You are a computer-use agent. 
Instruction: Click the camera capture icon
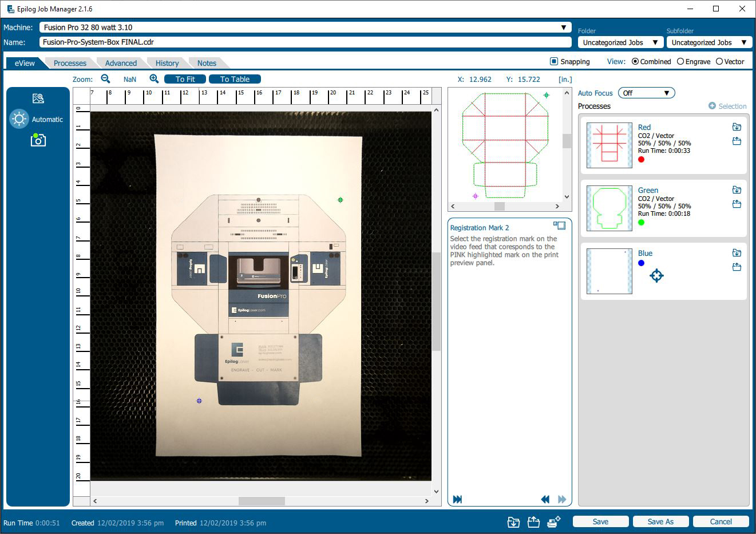coord(38,140)
